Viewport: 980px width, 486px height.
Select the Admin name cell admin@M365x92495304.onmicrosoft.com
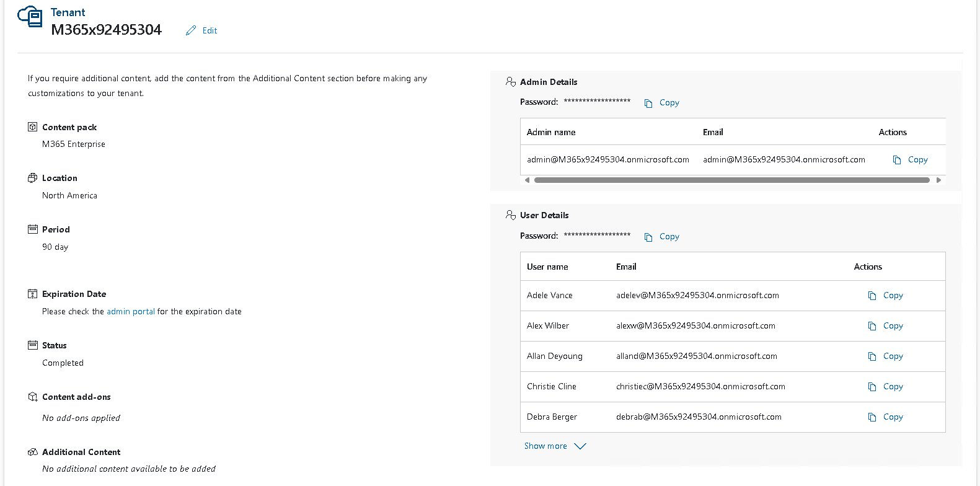click(x=608, y=159)
